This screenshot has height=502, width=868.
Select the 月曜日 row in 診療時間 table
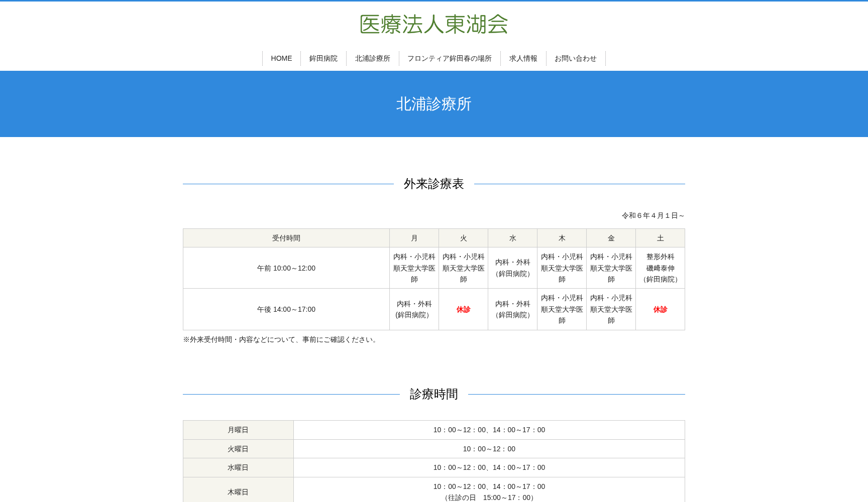238,430
